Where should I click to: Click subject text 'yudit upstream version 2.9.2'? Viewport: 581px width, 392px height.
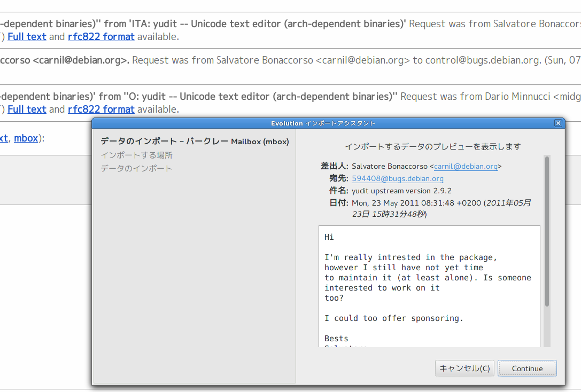401,191
